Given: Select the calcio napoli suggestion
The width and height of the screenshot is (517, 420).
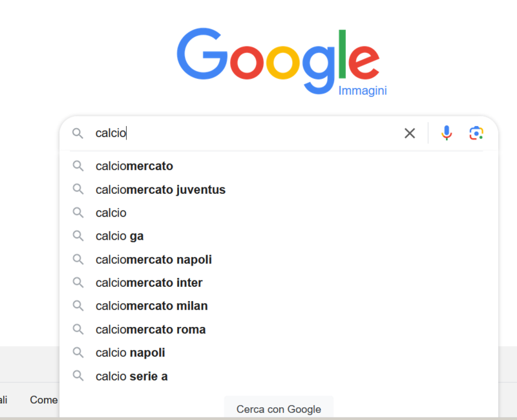Looking at the screenshot, I should [x=279, y=353].
